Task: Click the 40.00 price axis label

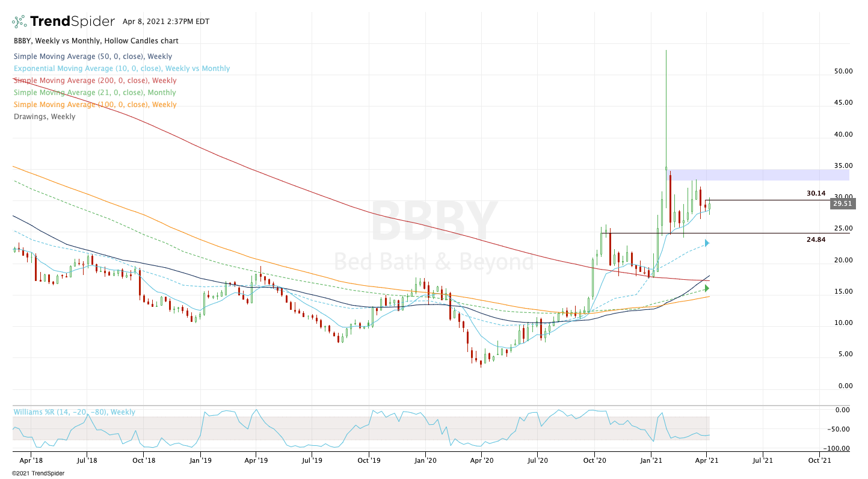Action: 843,134
